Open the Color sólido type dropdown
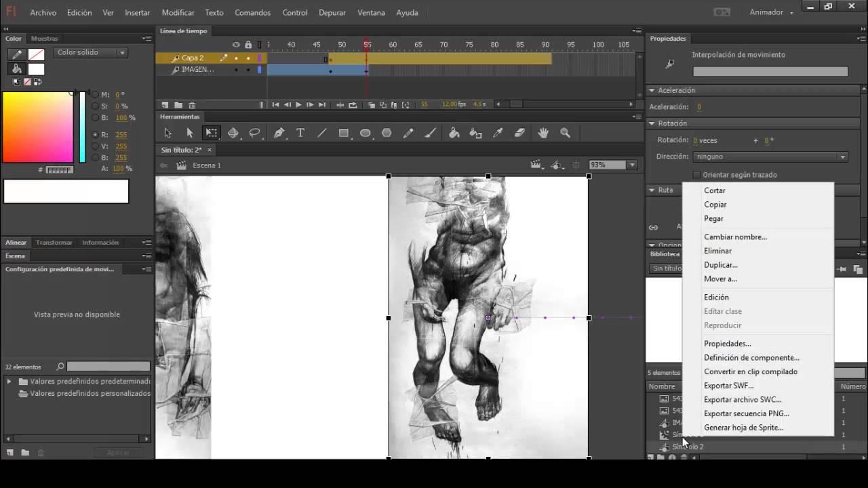868x488 pixels. click(90, 52)
